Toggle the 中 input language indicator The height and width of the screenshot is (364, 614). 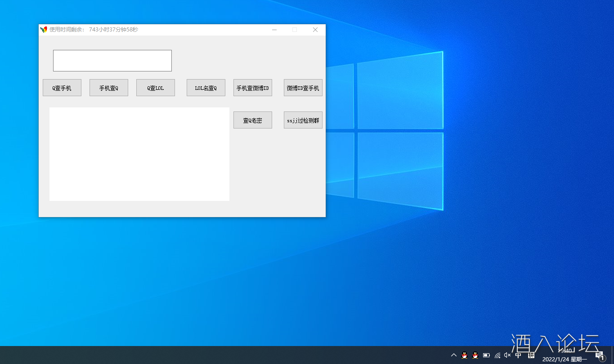click(518, 355)
